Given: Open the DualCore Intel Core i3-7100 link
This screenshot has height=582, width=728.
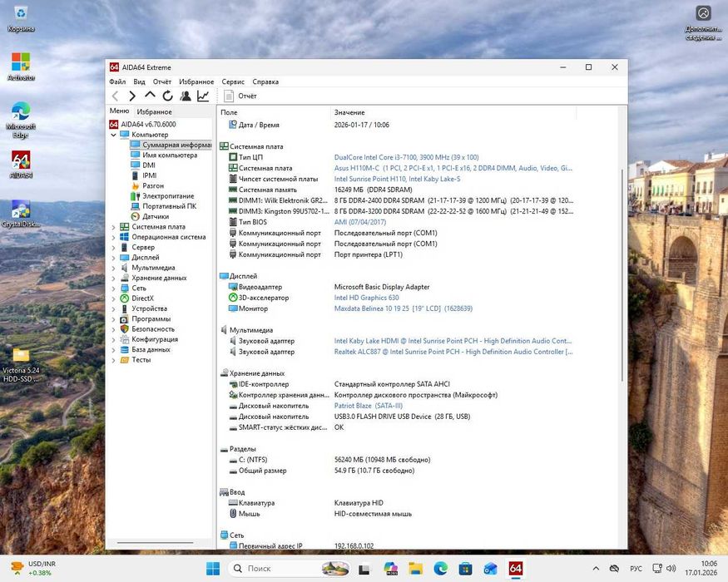Looking at the screenshot, I should click(x=406, y=157).
